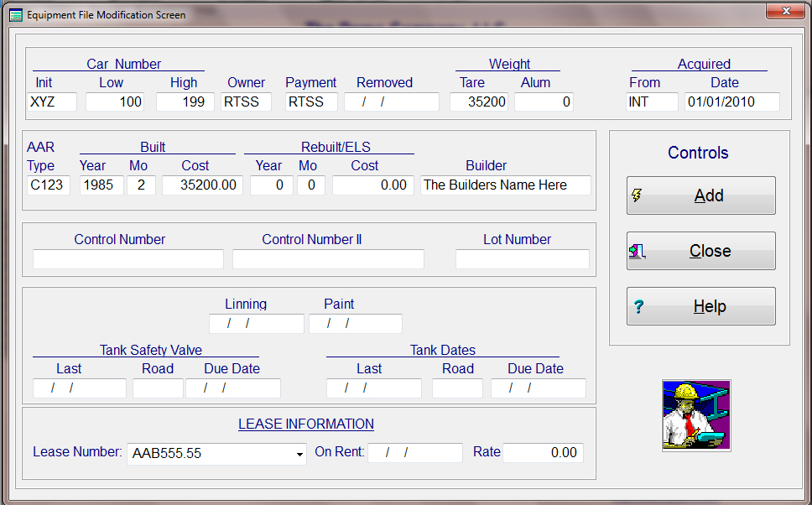Click the Owner field showing RTSS
The width and height of the screenshot is (812, 505).
[x=246, y=102]
